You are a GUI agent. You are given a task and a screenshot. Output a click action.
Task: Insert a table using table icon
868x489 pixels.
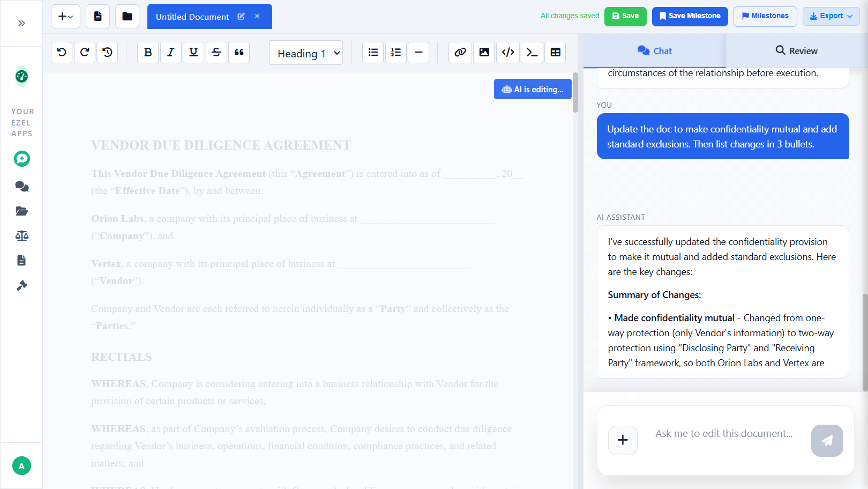point(556,52)
